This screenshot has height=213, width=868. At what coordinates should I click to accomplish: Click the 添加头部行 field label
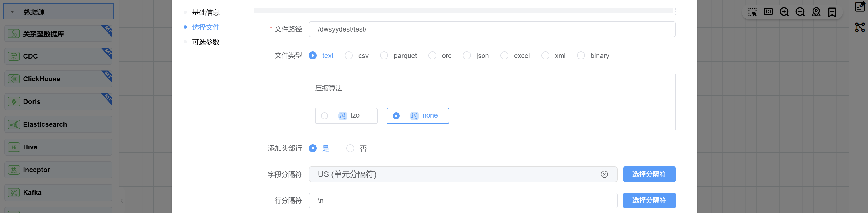click(x=285, y=149)
